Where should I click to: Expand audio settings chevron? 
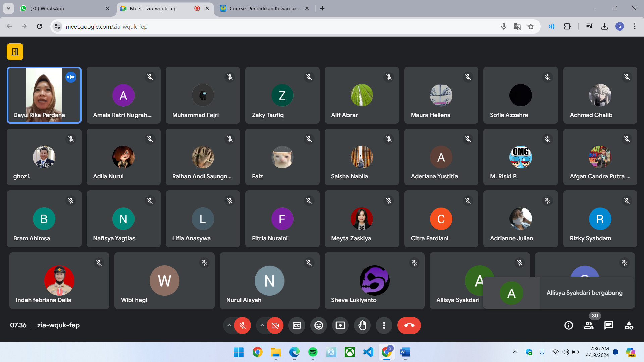click(229, 325)
